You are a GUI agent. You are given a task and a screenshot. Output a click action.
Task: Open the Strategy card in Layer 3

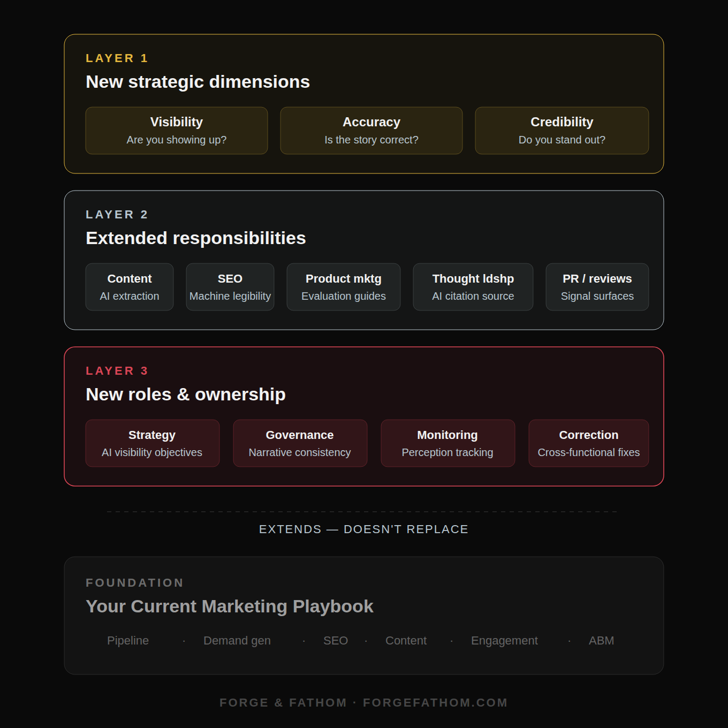(x=152, y=443)
